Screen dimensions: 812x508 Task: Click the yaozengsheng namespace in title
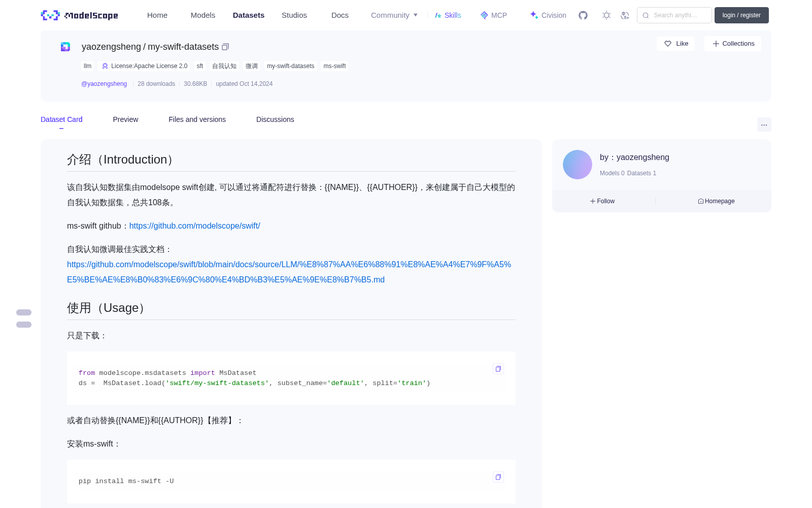point(111,47)
